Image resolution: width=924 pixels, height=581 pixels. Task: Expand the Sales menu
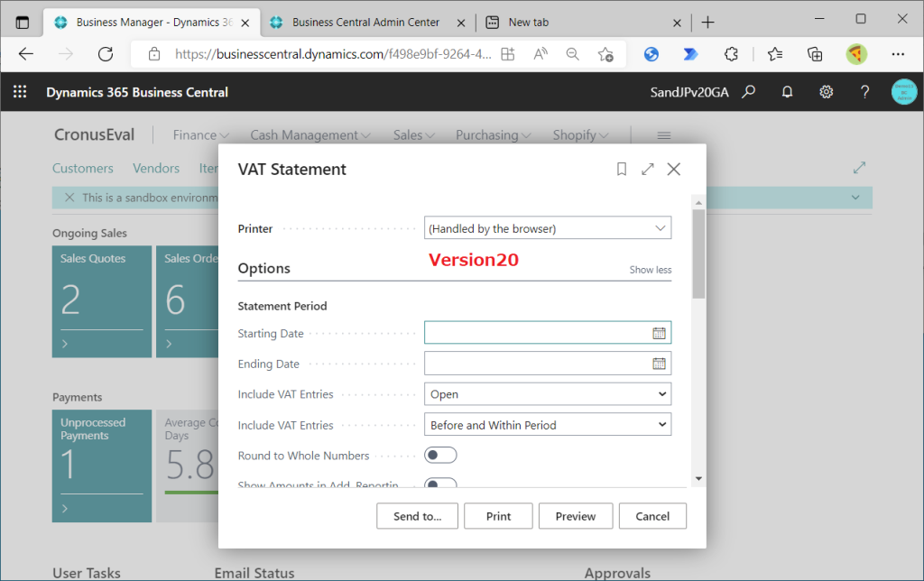pyautogui.click(x=413, y=135)
